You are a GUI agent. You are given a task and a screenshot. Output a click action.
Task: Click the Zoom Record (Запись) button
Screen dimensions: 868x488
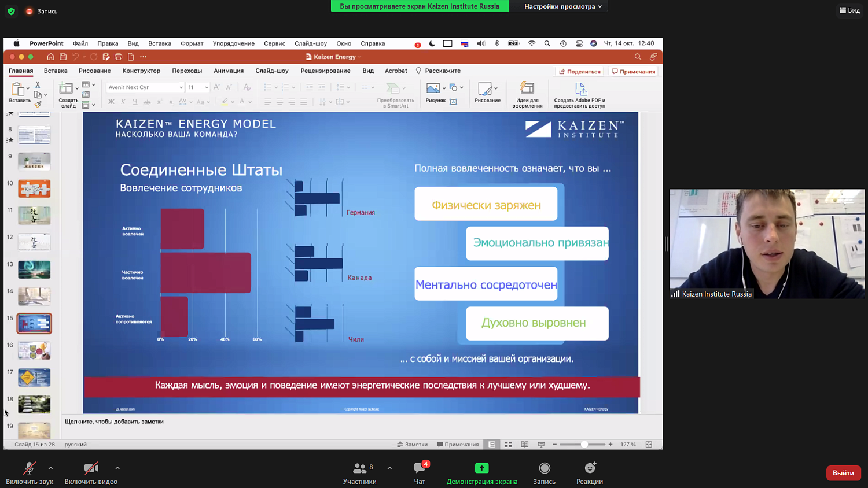pyautogui.click(x=544, y=473)
